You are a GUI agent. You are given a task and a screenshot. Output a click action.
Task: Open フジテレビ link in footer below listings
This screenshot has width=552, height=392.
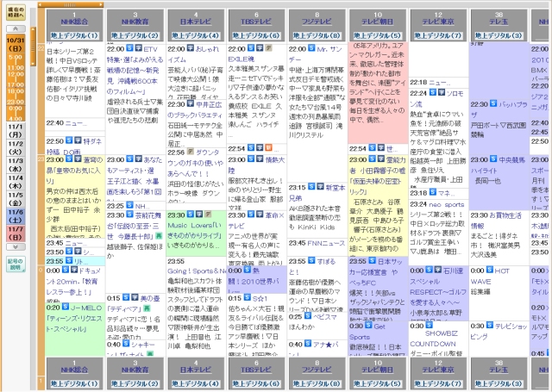(317, 370)
